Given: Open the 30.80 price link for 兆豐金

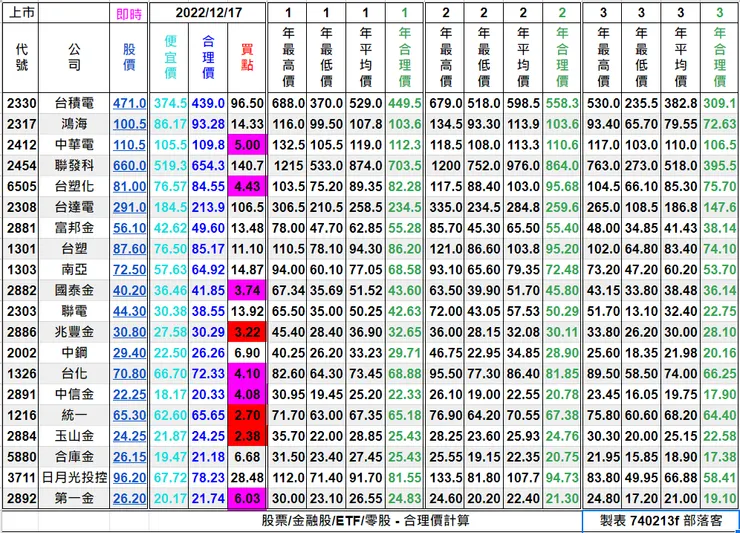Looking at the screenshot, I should (129, 332).
